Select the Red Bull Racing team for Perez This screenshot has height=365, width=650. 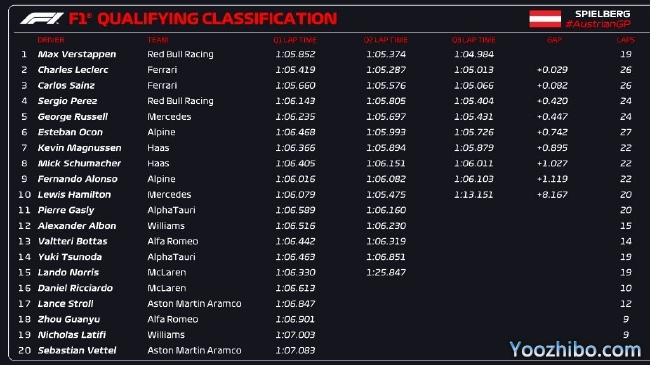pos(180,101)
